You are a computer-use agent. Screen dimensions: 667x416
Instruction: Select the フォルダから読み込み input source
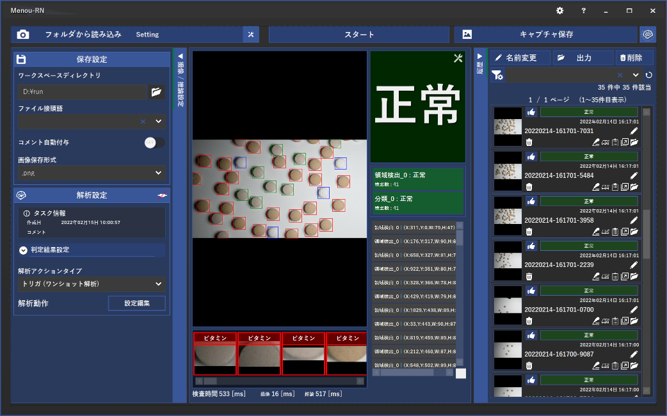(x=83, y=34)
